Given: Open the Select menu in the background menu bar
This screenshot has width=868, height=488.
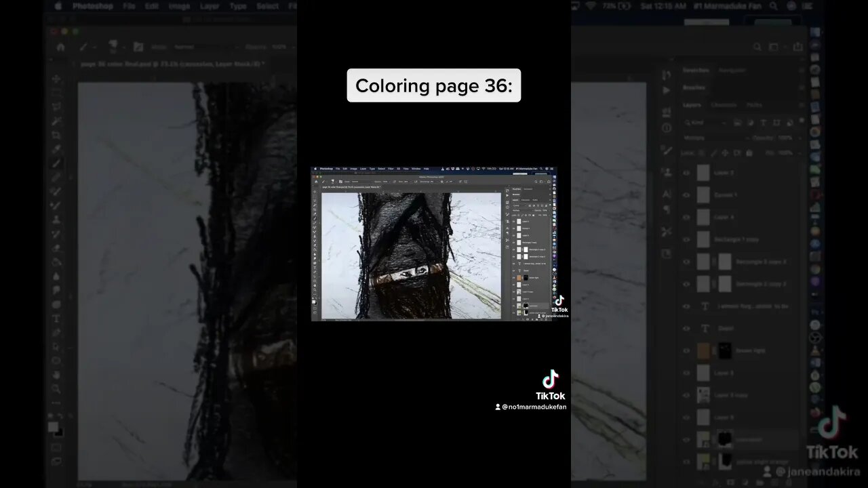Looking at the screenshot, I should (267, 6).
